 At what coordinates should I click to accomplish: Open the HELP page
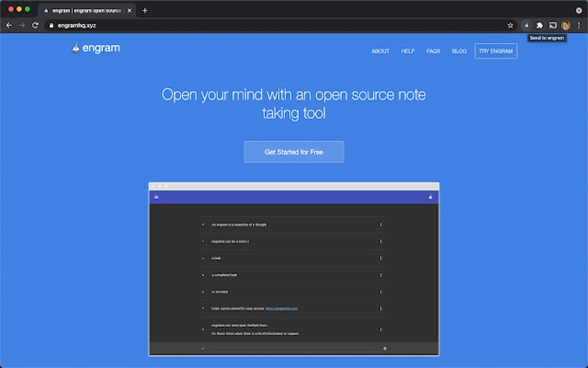point(408,51)
